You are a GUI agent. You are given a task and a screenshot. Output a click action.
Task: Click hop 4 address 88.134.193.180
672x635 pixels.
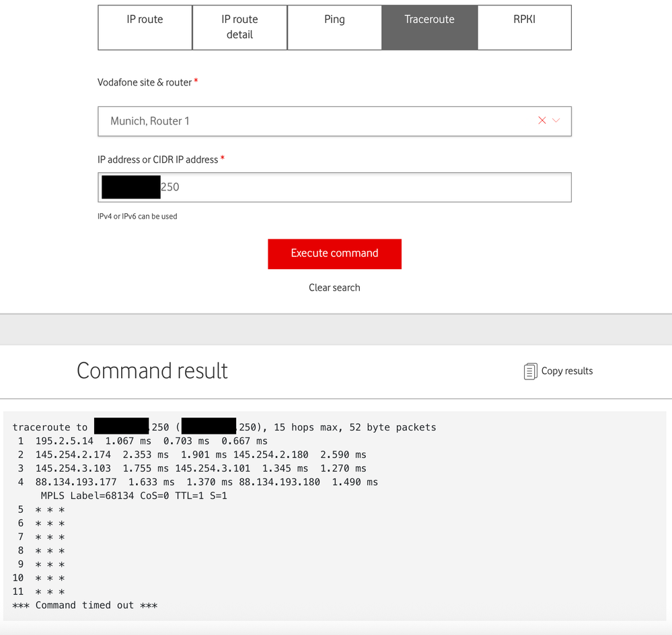279,482
